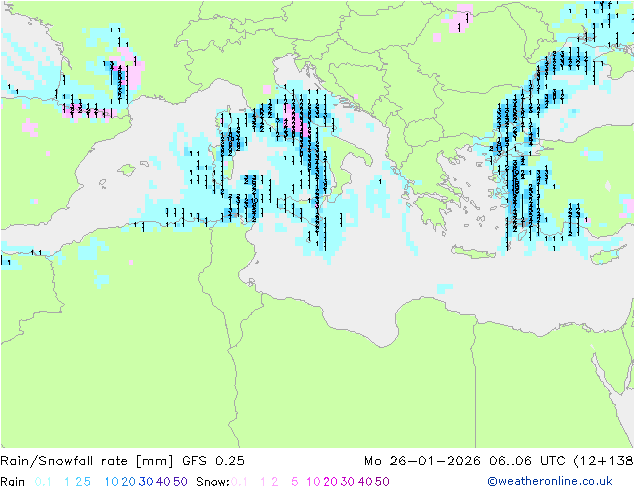The image size is (634, 490).
Task: Select the Rain legend value 40
Action: (163, 482)
